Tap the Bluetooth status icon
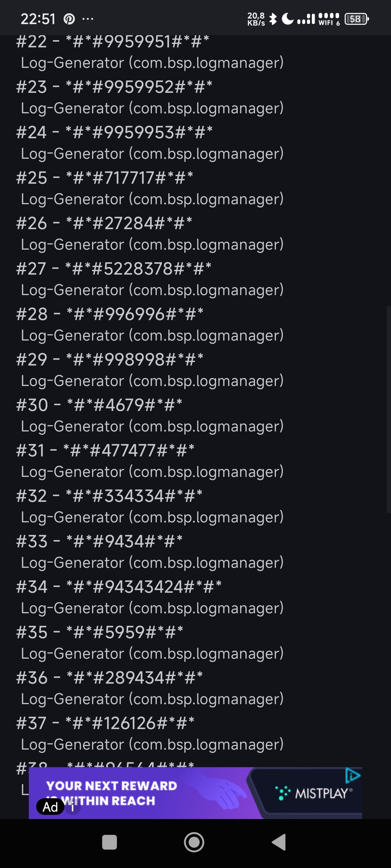391x868 pixels. click(x=273, y=19)
